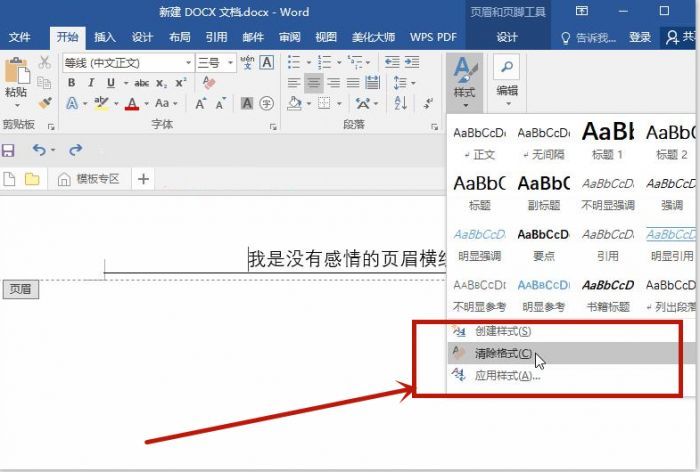Switch to the 布局 tab
700x472 pixels.
(x=179, y=38)
